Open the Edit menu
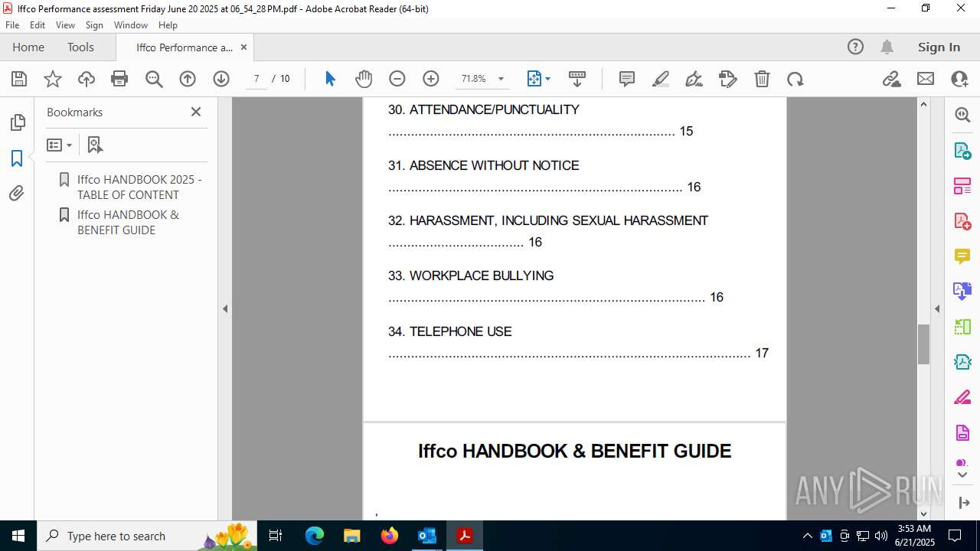 pos(38,25)
